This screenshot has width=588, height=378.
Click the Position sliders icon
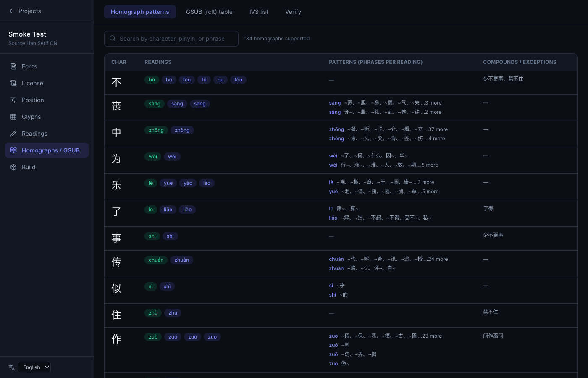[x=13, y=100]
